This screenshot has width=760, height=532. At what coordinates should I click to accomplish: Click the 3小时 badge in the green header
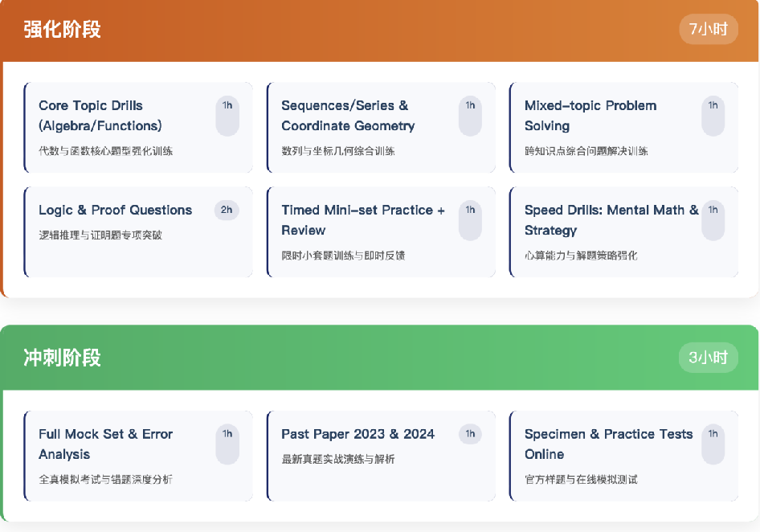[x=708, y=358]
